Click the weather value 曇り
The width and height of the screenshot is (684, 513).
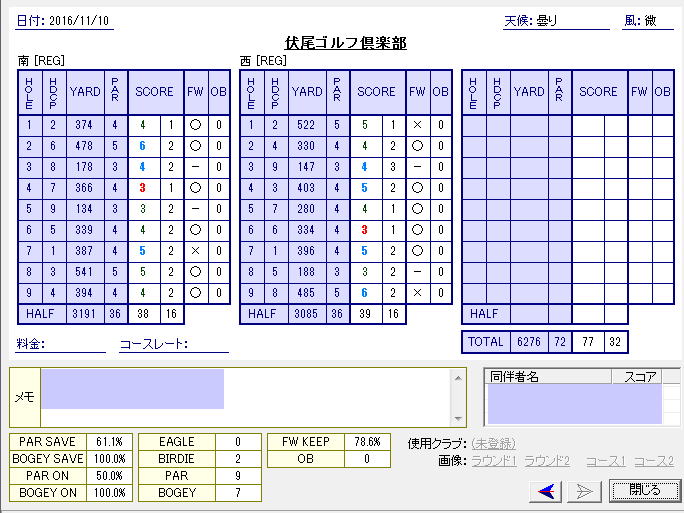[x=547, y=21]
